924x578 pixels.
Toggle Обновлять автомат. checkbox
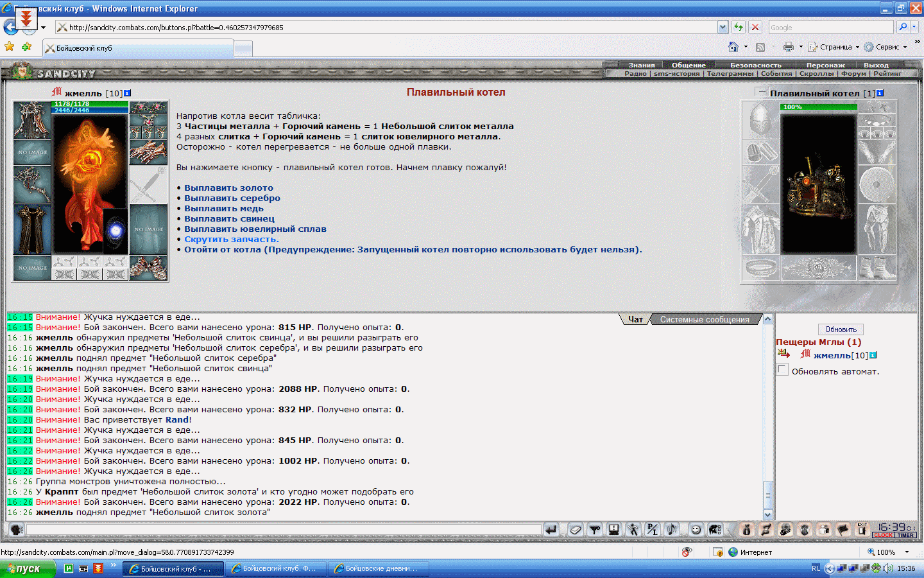click(x=782, y=370)
